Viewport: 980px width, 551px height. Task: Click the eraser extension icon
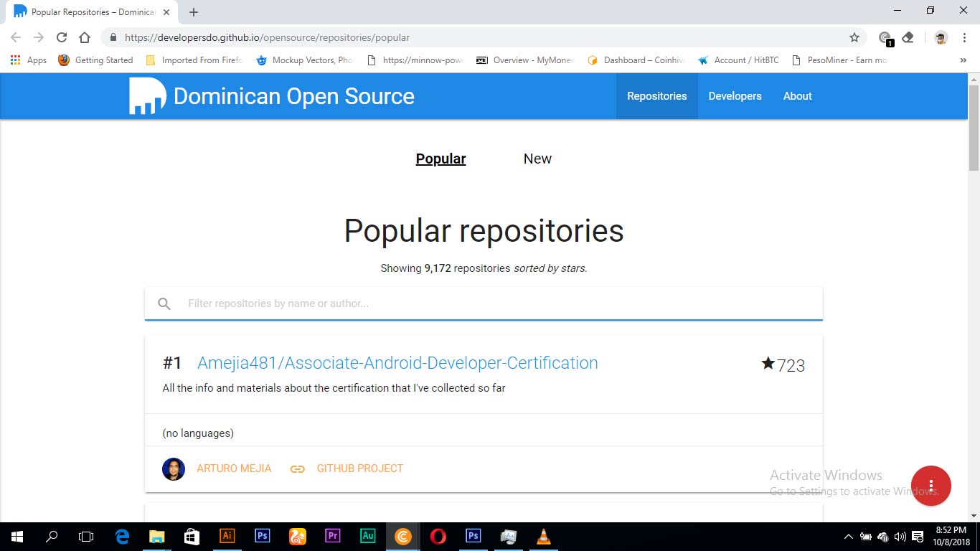click(908, 37)
